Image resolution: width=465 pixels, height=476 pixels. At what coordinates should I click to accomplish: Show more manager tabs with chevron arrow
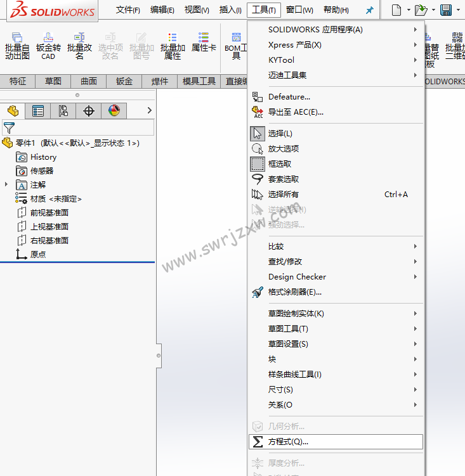tap(149, 110)
